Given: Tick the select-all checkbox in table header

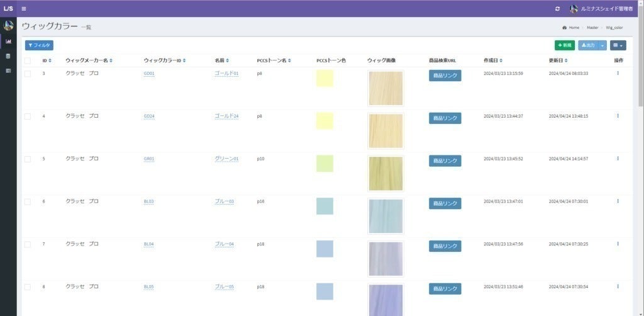Looking at the screenshot, I should pos(28,60).
